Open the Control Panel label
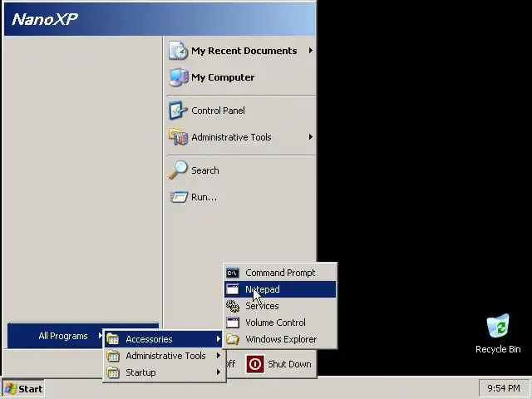Screen dimensions: 532x399 (218, 111)
